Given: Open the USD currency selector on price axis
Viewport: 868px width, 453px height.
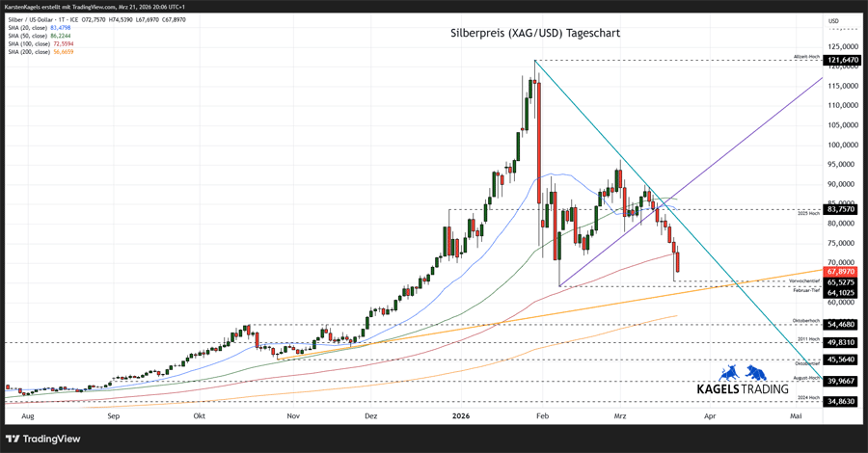Looking at the screenshot, I should coord(834,21).
